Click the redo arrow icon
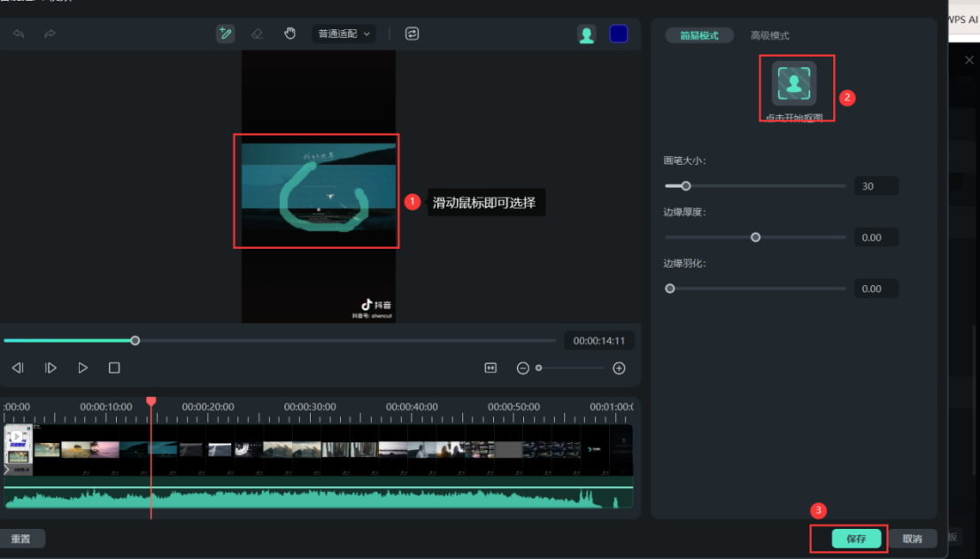The width and height of the screenshot is (980, 559). pos(50,34)
